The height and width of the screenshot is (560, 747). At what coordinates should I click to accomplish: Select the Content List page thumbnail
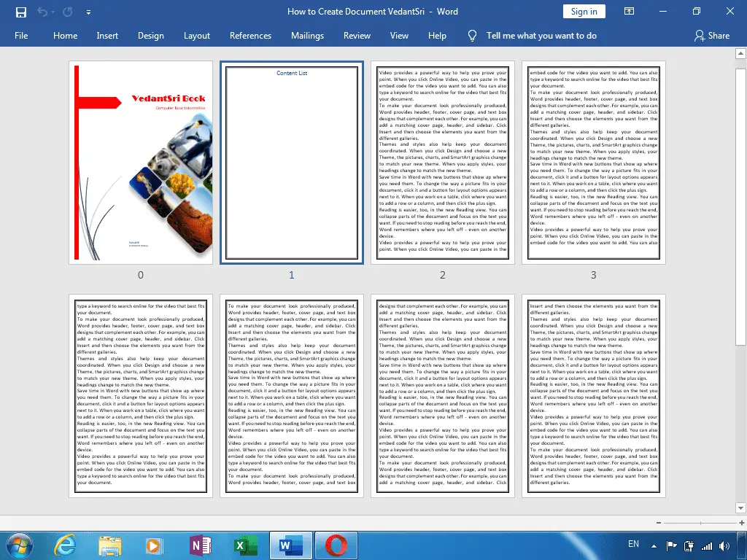292,163
